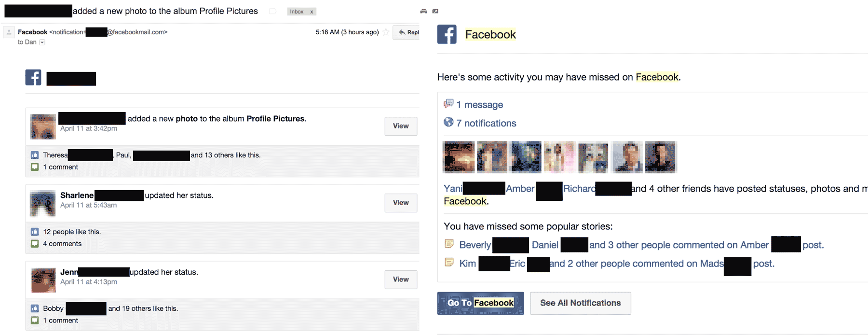This screenshot has height=335, width=868.
Task: Click Sharlene's name link
Action: coord(77,195)
